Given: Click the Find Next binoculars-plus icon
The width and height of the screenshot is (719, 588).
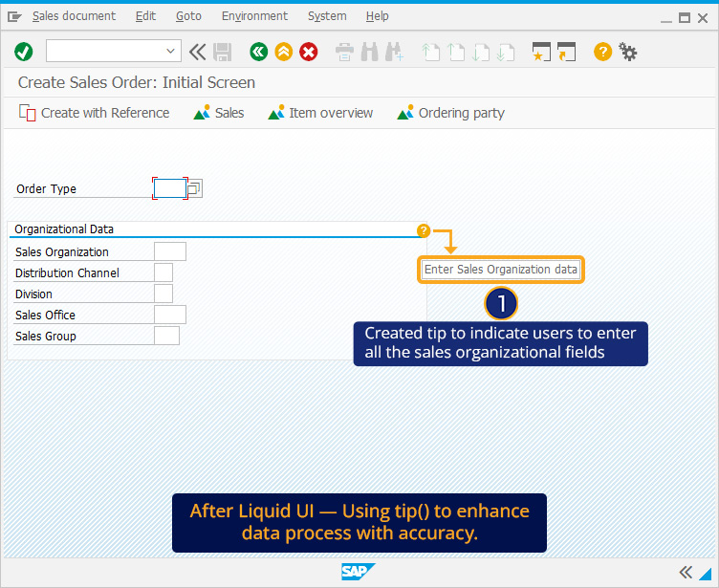Looking at the screenshot, I should (x=394, y=52).
